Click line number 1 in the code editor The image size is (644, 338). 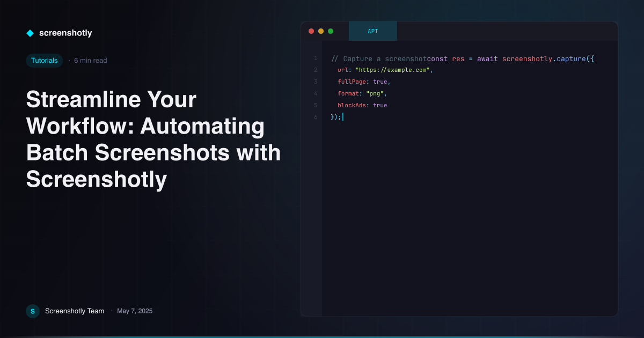coord(314,58)
